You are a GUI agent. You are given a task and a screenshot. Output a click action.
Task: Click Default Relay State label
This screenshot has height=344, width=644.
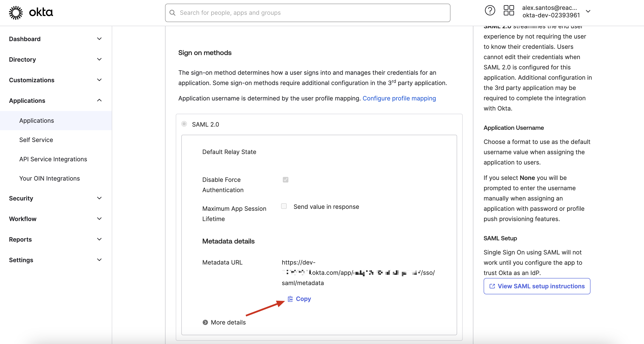pyautogui.click(x=229, y=152)
